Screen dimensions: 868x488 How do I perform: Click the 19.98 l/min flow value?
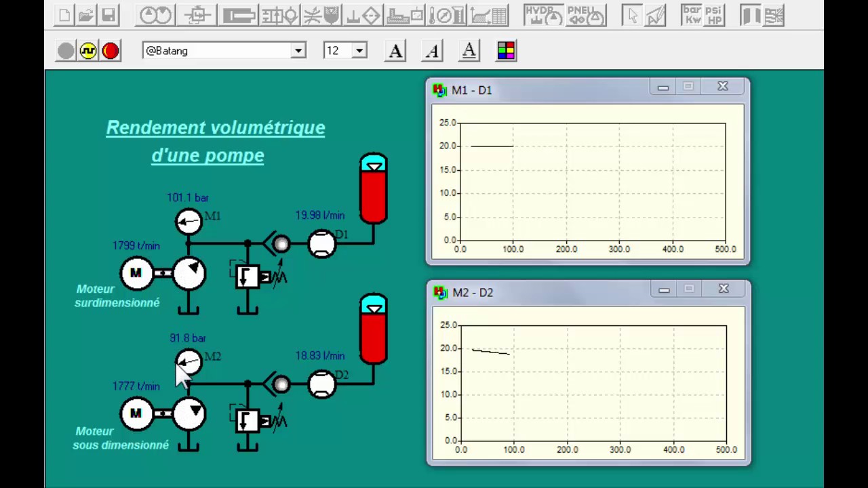(x=320, y=216)
